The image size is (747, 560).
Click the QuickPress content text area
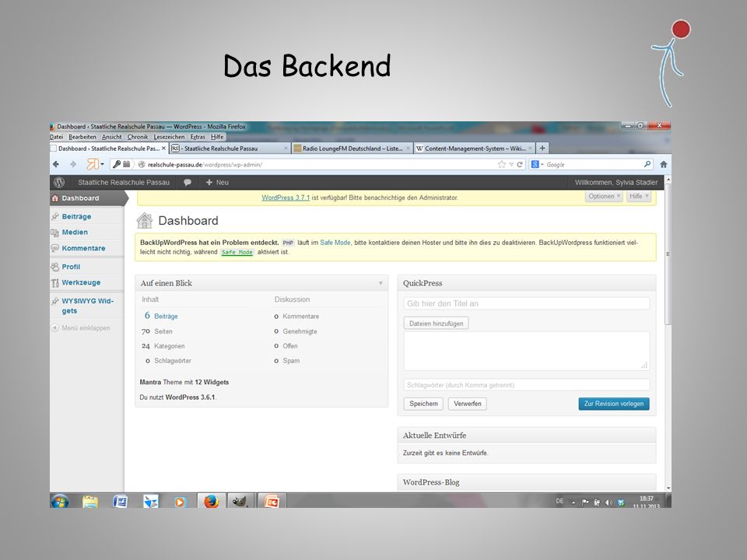coord(527,351)
